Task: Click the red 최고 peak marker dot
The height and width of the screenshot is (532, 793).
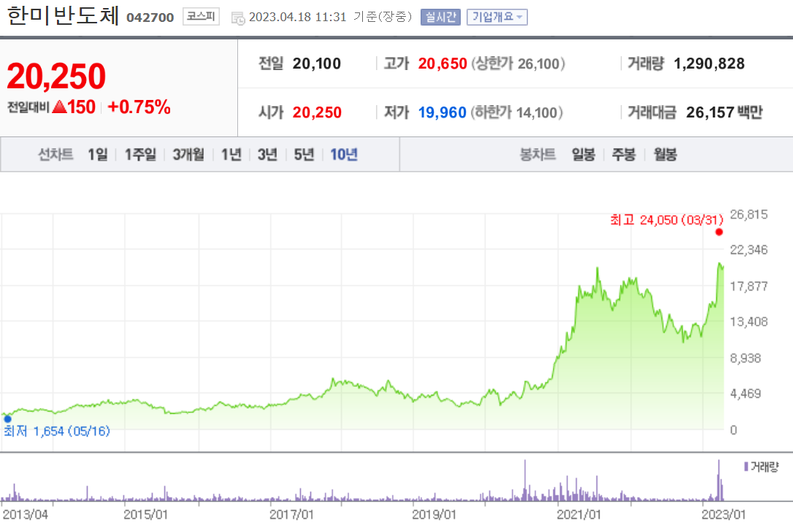Action: [x=719, y=232]
